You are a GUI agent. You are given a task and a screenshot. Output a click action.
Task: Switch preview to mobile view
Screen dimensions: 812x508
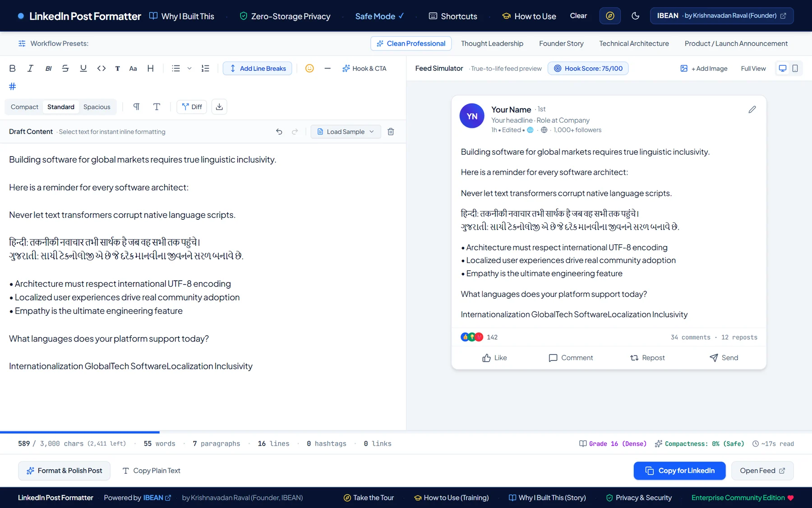pos(795,69)
